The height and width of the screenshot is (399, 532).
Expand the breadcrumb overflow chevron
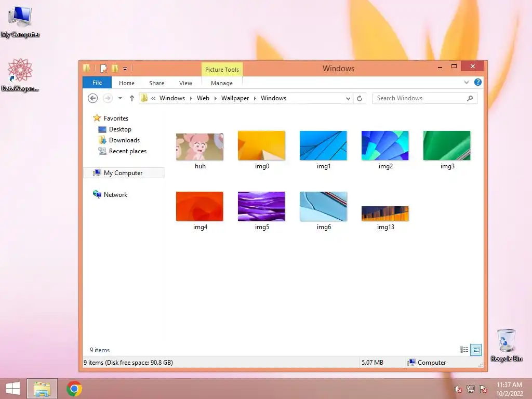(153, 98)
